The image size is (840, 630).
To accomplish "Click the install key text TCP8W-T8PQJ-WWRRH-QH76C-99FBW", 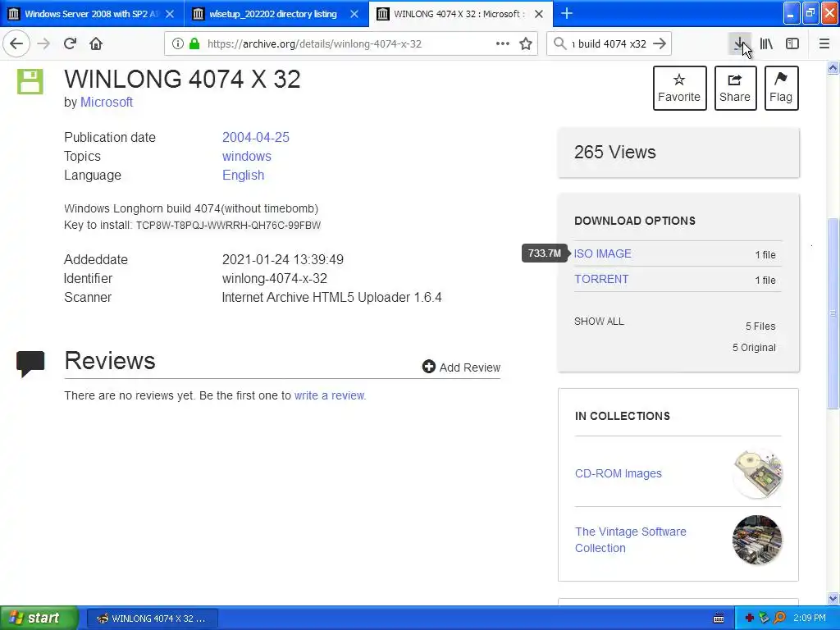I will (x=228, y=226).
